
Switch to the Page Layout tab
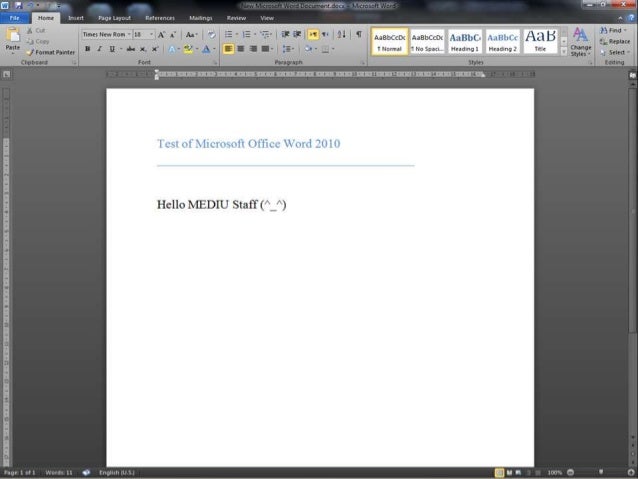[114, 18]
